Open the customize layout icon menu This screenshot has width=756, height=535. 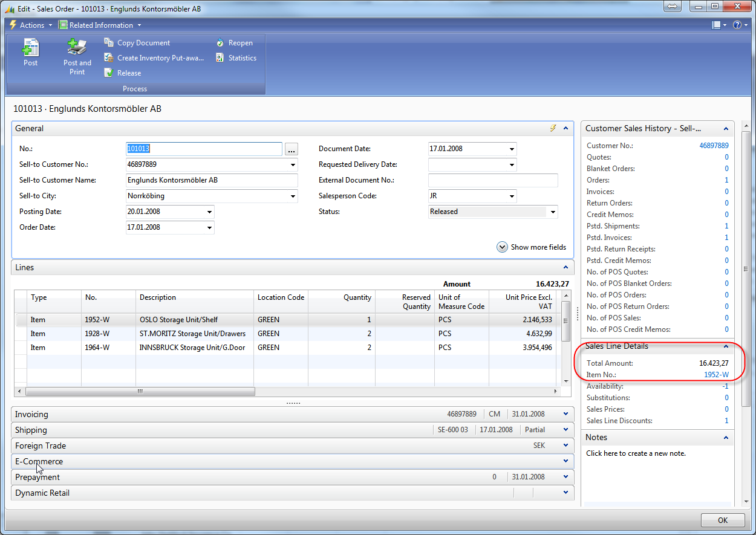719,25
